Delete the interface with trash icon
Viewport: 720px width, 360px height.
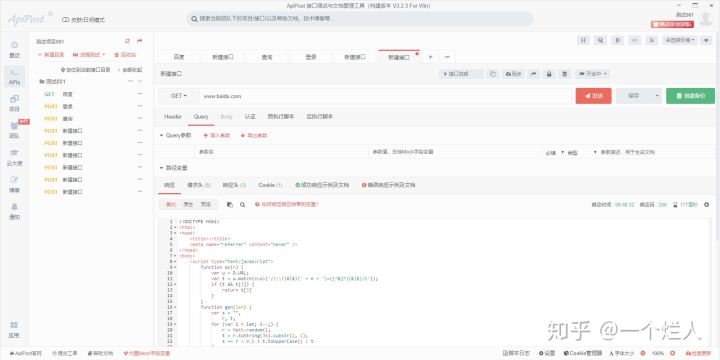[565, 74]
